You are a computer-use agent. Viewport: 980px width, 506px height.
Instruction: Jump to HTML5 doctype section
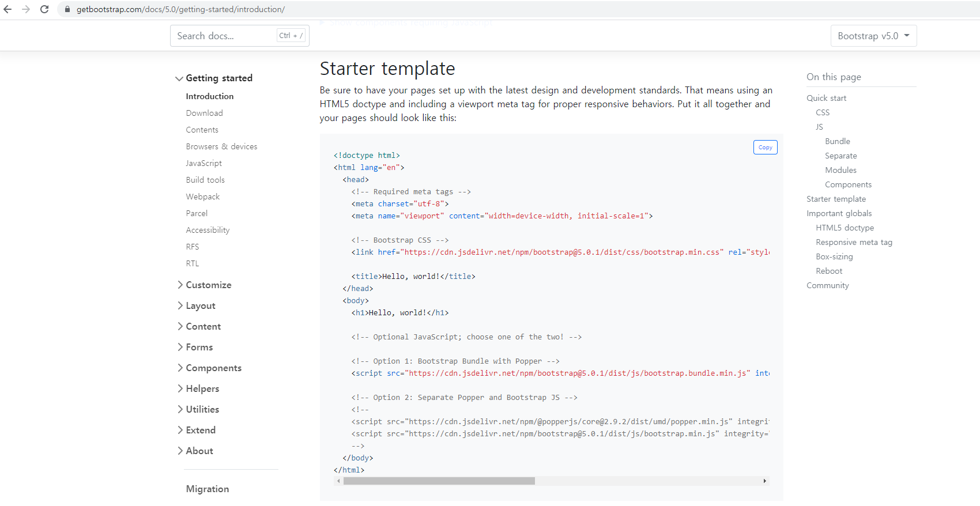[x=845, y=228]
